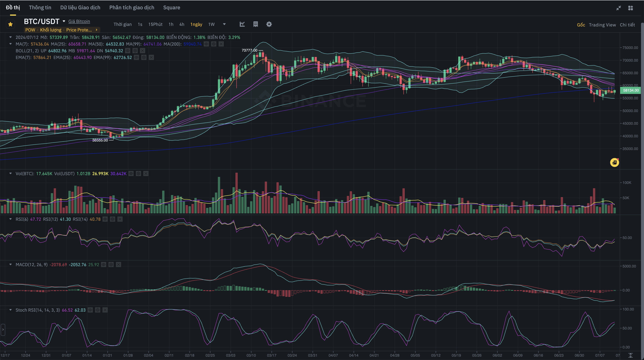This screenshot has height=360, width=644.
Task: Click the Giá Bitcoin link
Action: (79, 21)
